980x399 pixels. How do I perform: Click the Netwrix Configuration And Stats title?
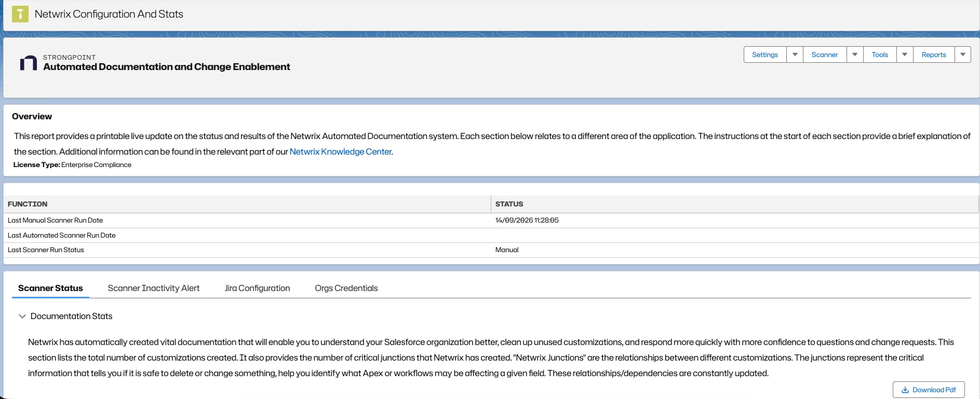point(109,14)
